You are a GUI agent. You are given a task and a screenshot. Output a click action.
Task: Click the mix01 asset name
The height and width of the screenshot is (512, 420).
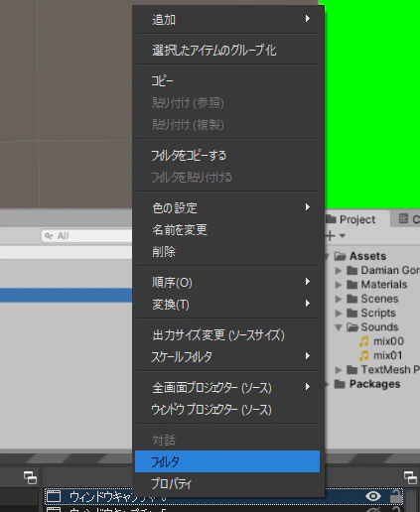388,355
